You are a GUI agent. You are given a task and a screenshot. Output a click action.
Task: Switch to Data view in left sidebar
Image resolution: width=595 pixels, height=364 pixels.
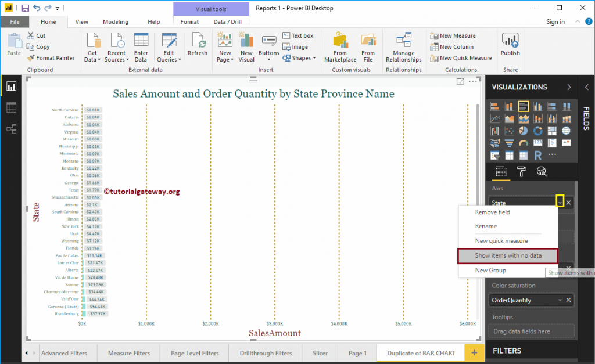[x=12, y=107]
